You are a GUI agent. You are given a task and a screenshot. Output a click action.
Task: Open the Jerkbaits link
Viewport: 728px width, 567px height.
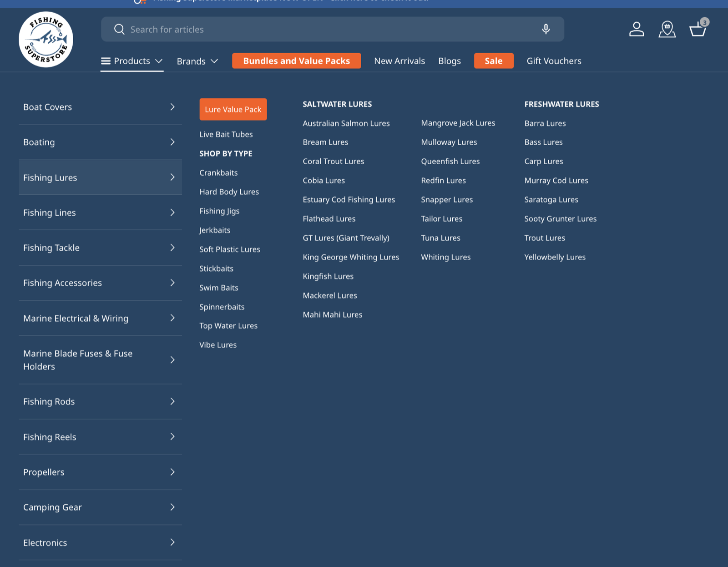click(215, 230)
